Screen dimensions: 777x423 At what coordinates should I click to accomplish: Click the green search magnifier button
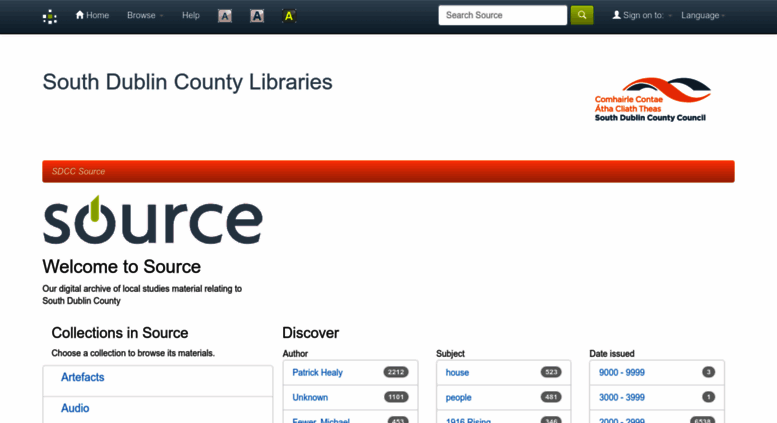(582, 15)
